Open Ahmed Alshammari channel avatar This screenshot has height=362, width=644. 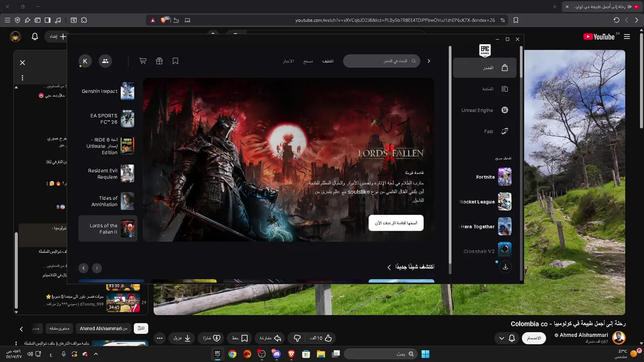point(619,338)
